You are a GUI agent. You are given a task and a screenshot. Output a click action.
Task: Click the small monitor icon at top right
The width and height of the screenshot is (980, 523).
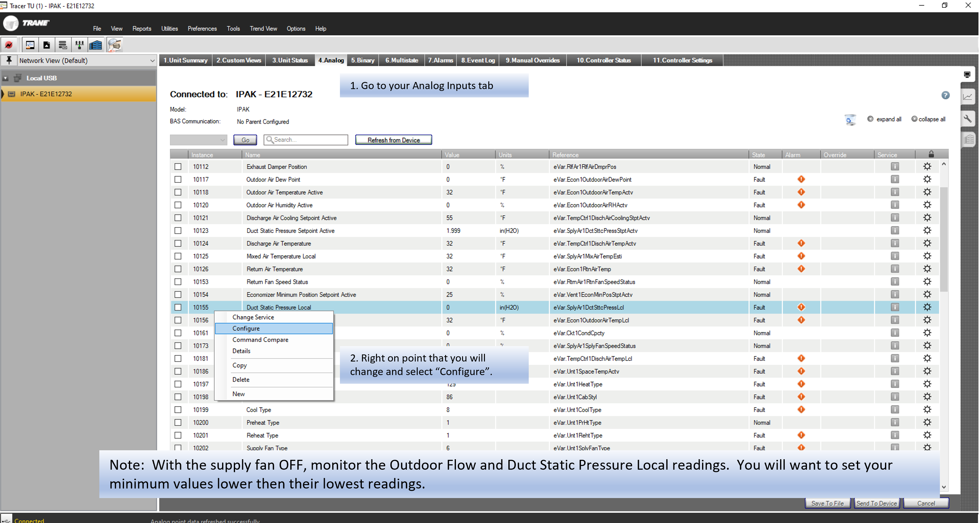tap(967, 75)
